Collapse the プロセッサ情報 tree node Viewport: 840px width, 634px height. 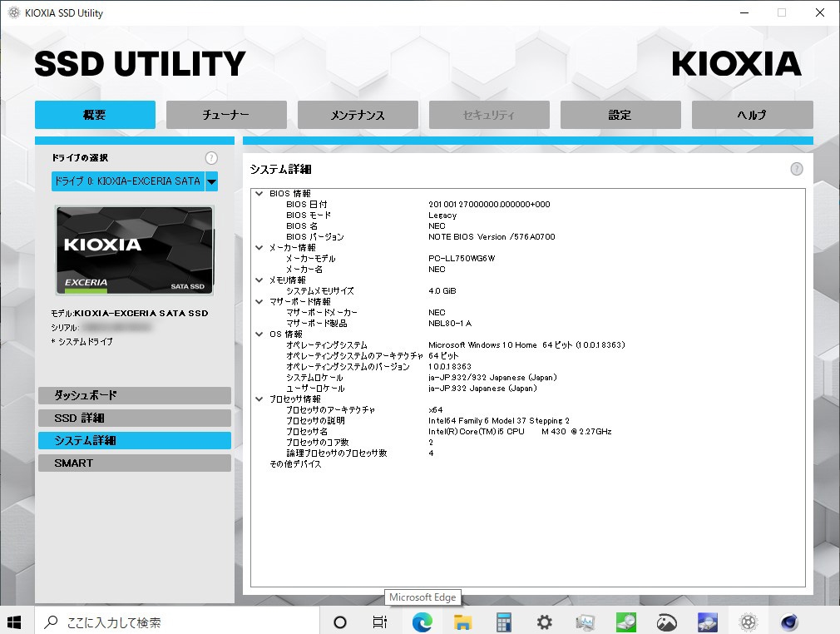(259, 399)
